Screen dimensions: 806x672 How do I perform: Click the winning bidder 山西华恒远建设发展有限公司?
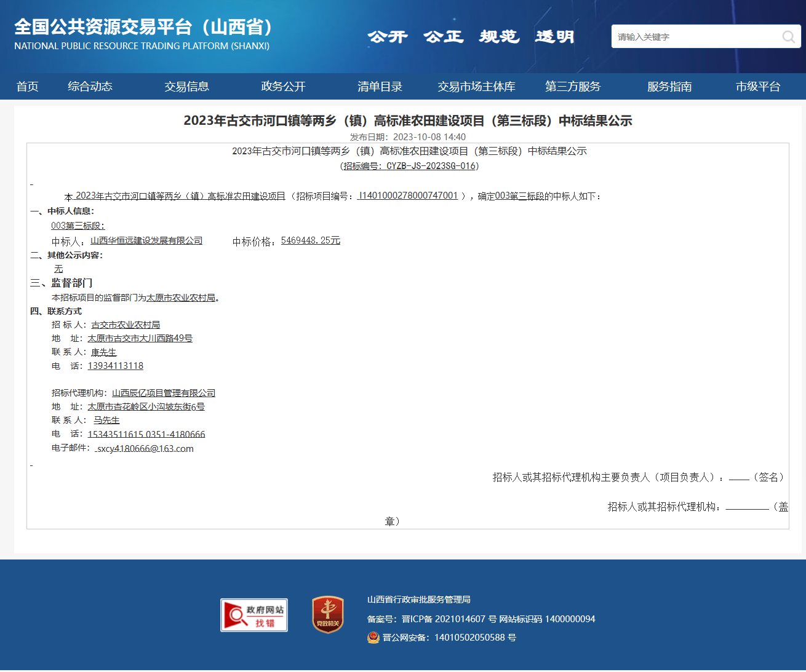pos(146,240)
